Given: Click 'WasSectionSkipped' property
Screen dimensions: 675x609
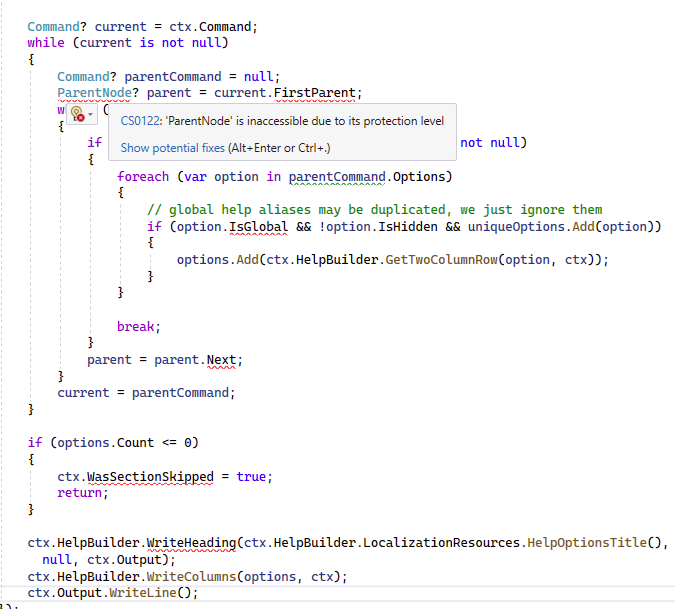Looking at the screenshot, I should [150, 477].
